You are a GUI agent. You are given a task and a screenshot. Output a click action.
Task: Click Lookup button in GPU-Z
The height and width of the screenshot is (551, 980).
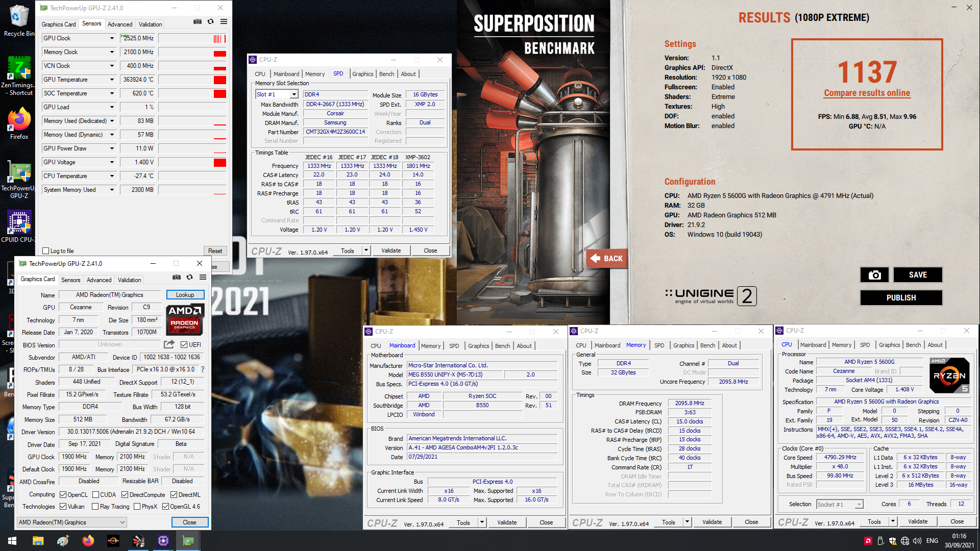pos(185,295)
